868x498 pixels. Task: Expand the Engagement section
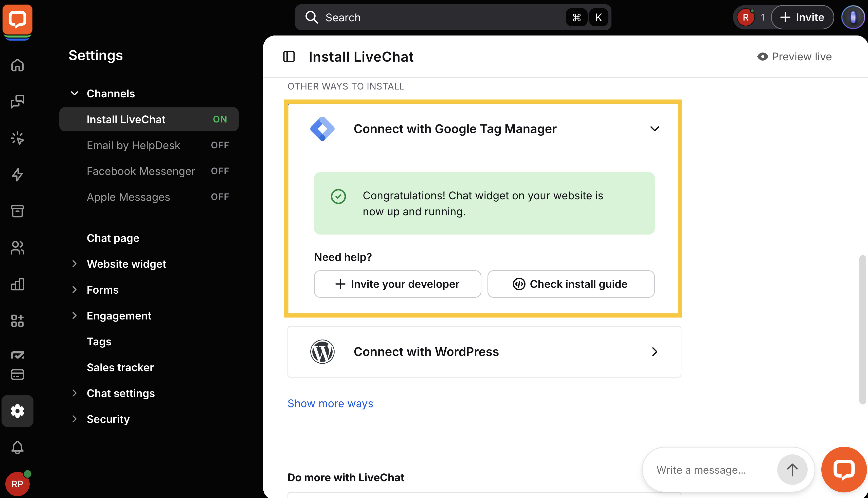point(74,315)
